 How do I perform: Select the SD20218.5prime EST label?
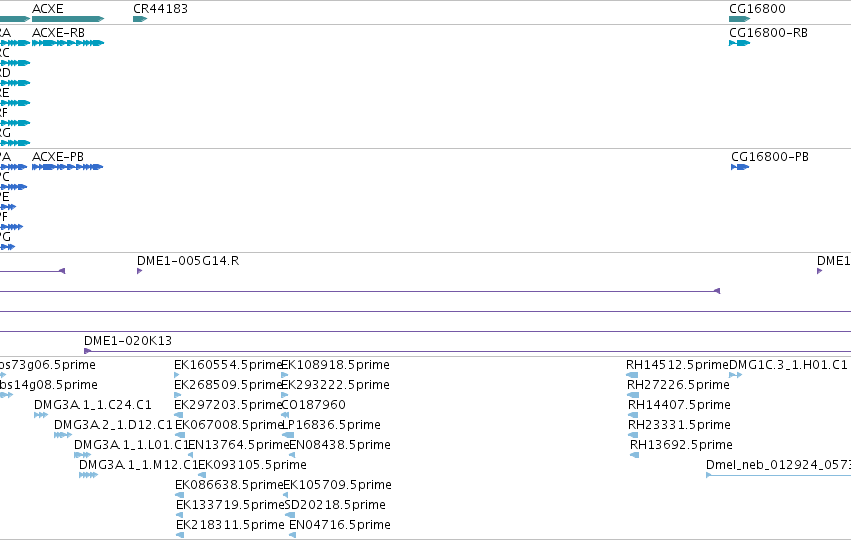point(335,505)
